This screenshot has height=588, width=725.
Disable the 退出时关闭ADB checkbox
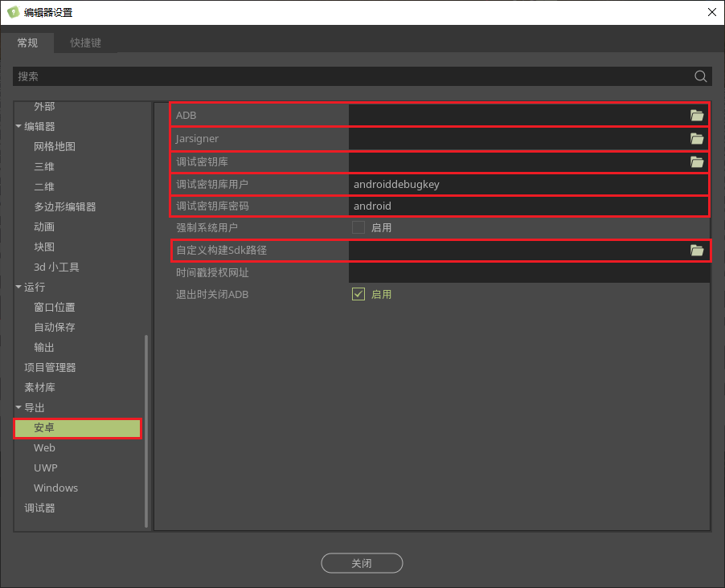click(358, 294)
